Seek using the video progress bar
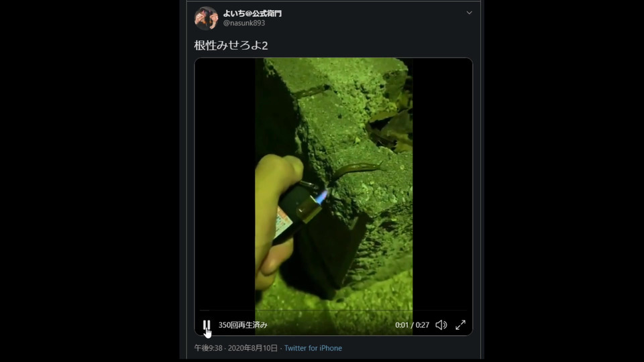The height and width of the screenshot is (362, 644). pyautogui.click(x=333, y=310)
